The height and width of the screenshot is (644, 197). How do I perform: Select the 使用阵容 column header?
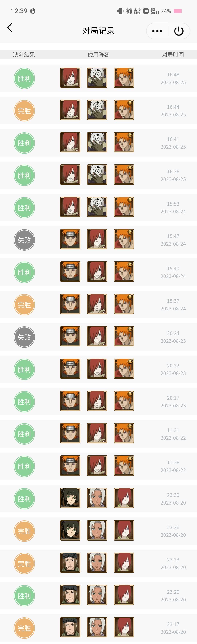coord(98,55)
